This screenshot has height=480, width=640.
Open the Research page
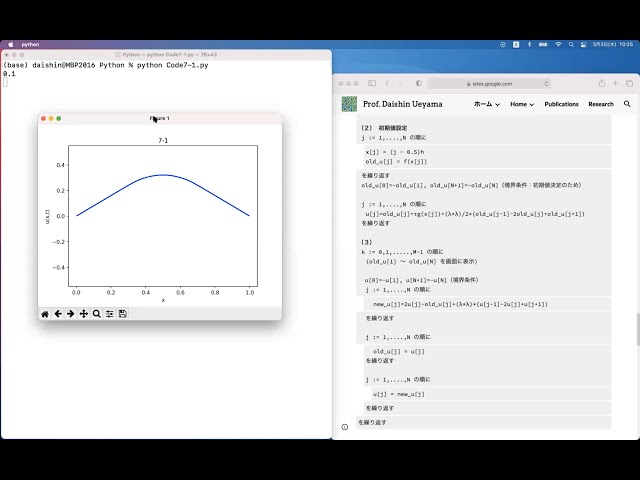pyautogui.click(x=601, y=104)
